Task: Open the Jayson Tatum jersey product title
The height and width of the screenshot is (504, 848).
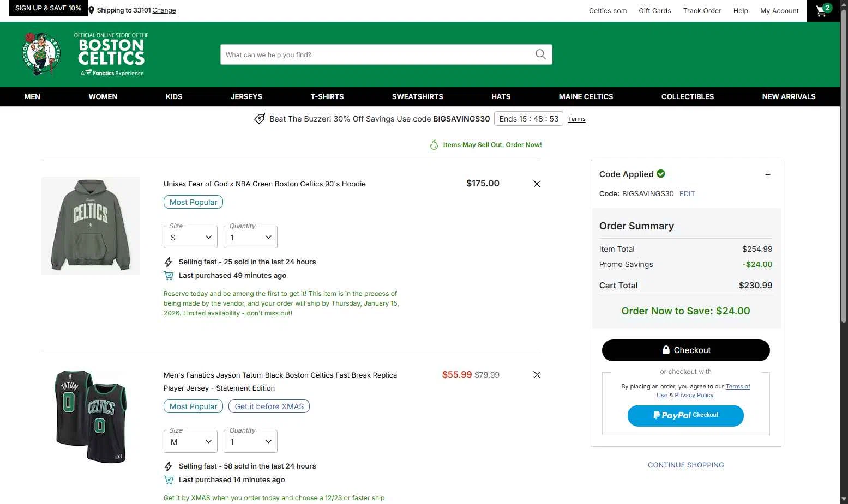Action: click(x=280, y=382)
